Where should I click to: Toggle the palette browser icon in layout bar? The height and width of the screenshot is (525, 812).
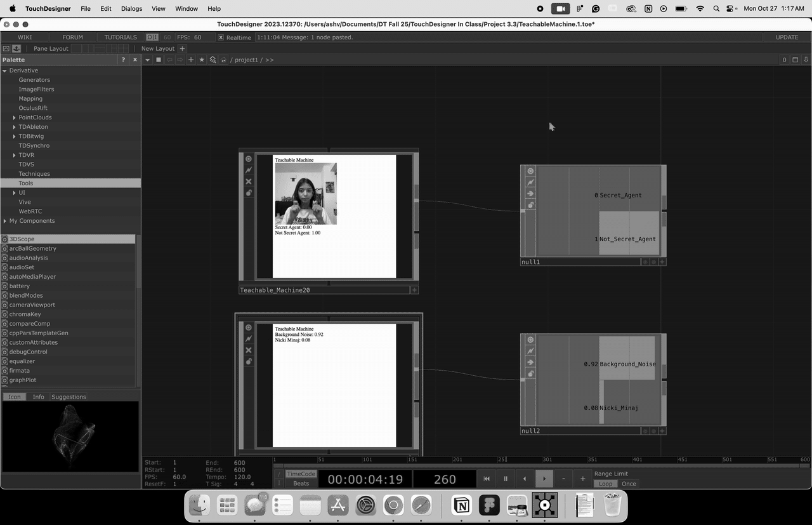(16, 48)
